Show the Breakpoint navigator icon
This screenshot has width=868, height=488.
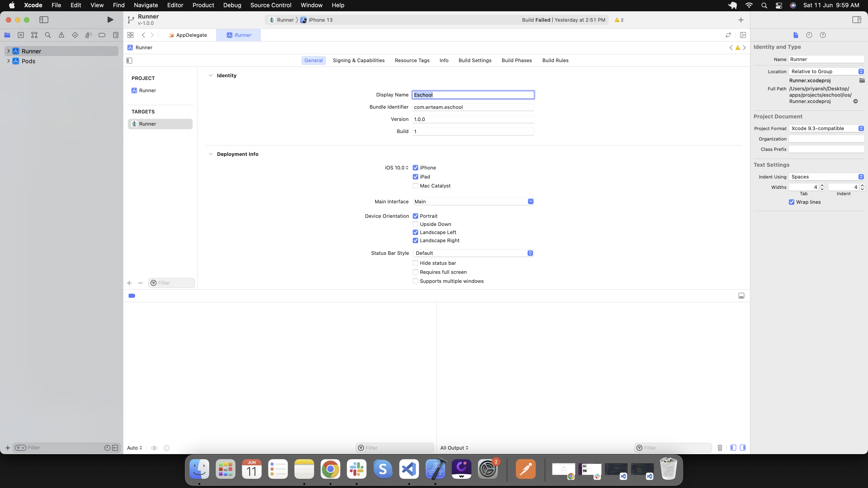click(x=102, y=35)
